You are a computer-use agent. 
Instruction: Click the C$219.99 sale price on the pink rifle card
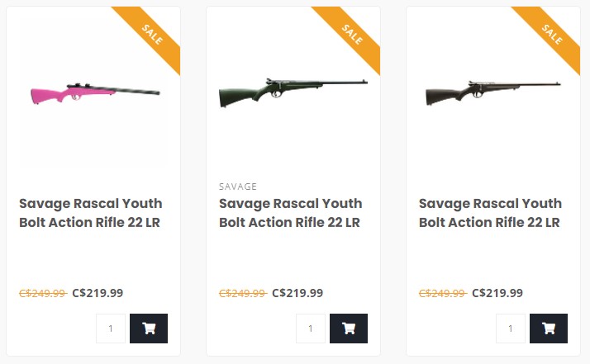coord(98,293)
